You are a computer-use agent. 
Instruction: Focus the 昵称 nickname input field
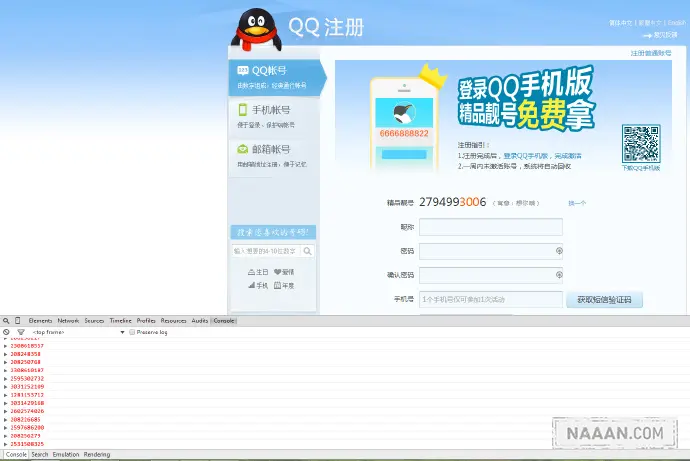[x=491, y=227]
